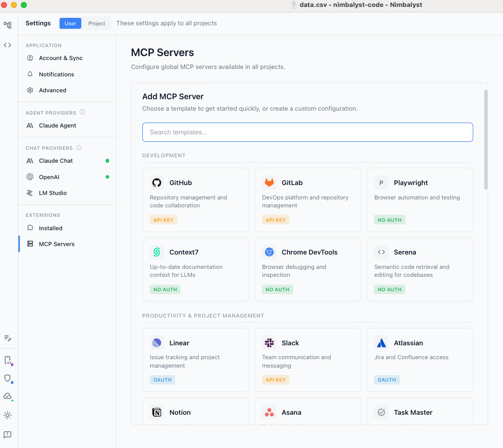The height and width of the screenshot is (448, 503).
Task: Select the Asana template title
Action: click(291, 412)
